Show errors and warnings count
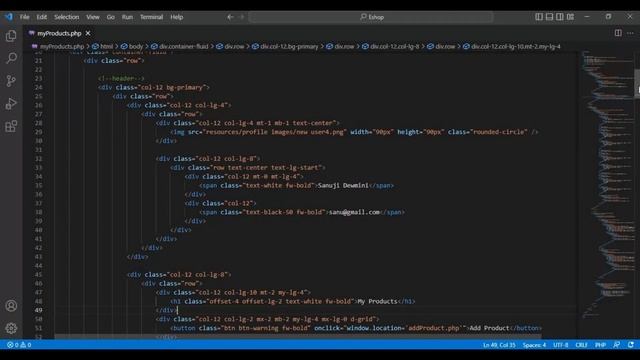The height and width of the screenshot is (360, 640). pos(19,345)
